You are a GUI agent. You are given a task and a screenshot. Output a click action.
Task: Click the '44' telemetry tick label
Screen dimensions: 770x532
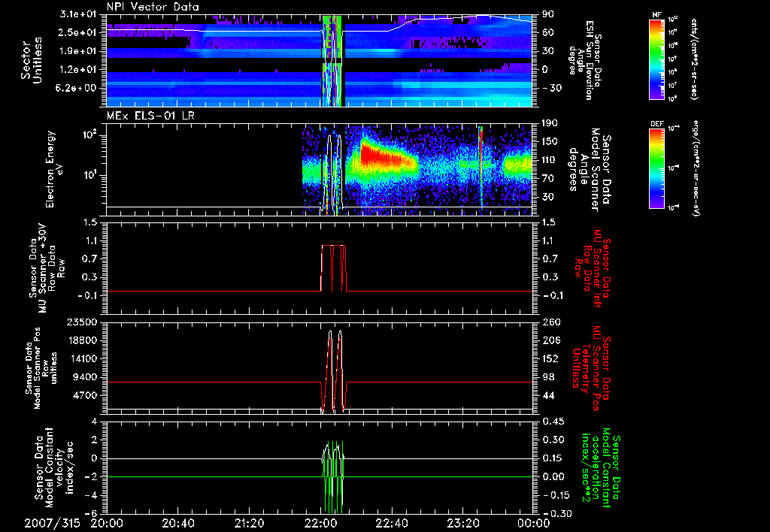pos(547,395)
